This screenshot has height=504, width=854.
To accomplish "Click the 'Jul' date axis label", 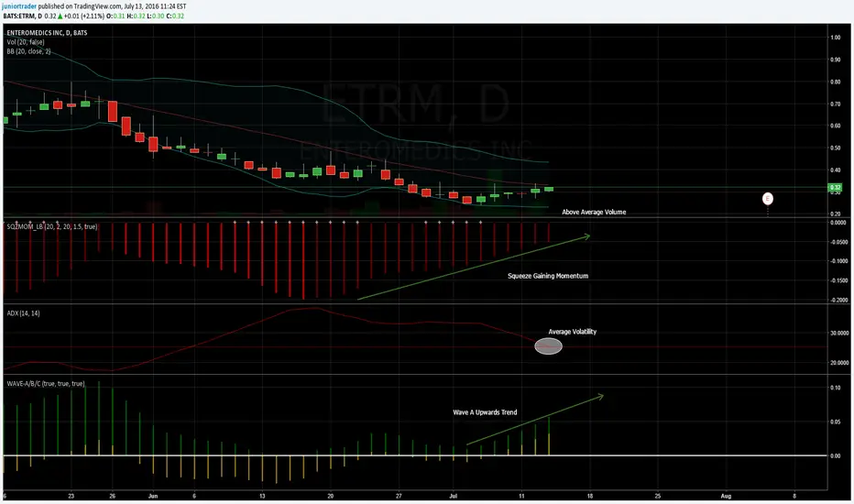I will (454, 497).
